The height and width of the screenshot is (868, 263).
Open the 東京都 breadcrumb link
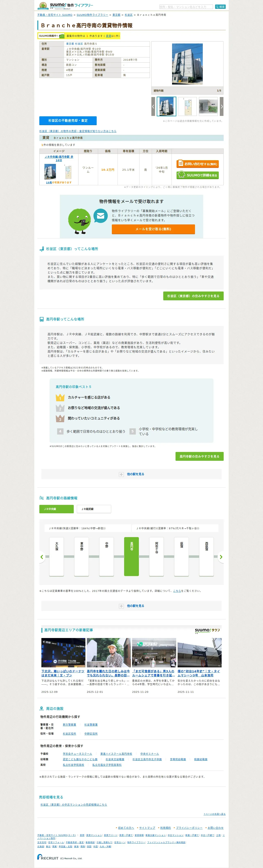click(116, 15)
